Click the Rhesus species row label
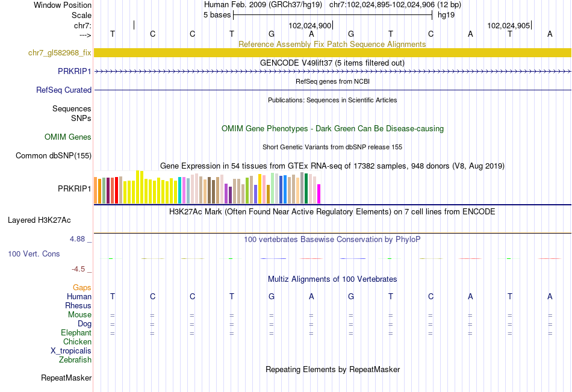This screenshot has height=392, width=572. pyautogui.click(x=78, y=305)
